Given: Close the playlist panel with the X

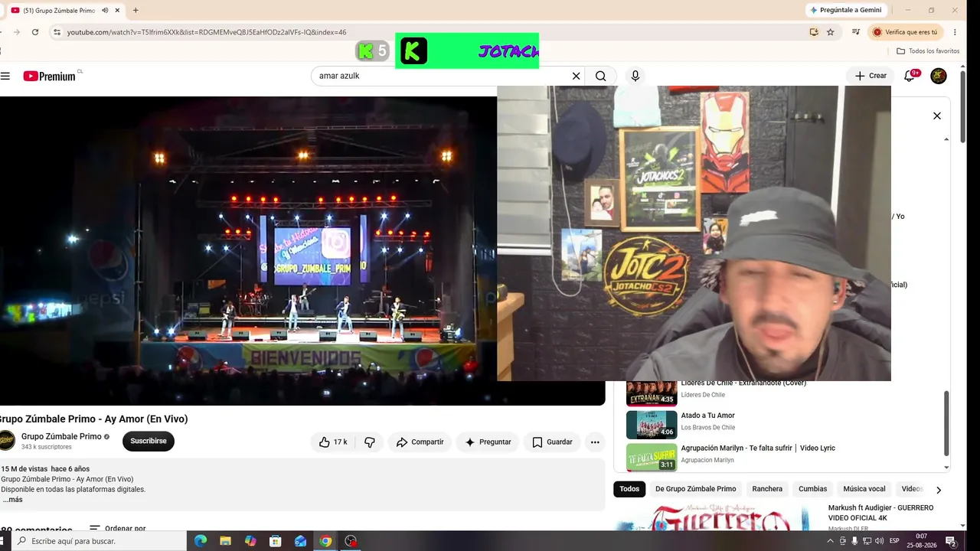Looking at the screenshot, I should point(936,116).
